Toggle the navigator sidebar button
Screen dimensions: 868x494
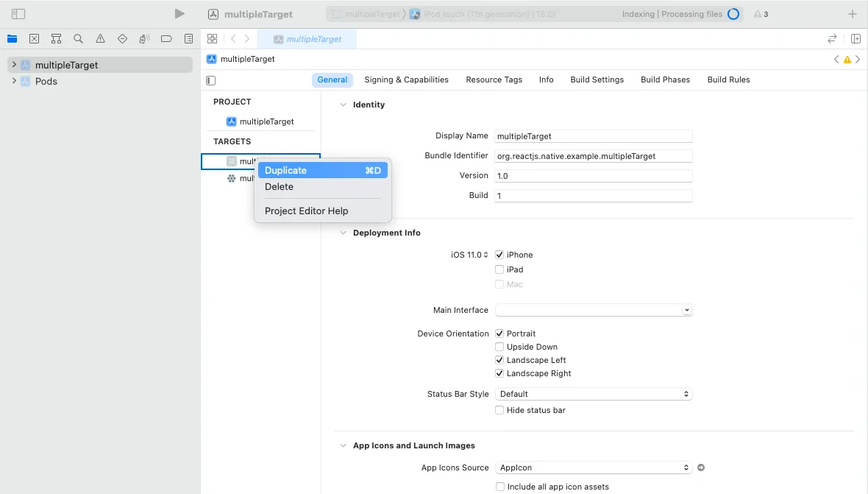(x=18, y=14)
